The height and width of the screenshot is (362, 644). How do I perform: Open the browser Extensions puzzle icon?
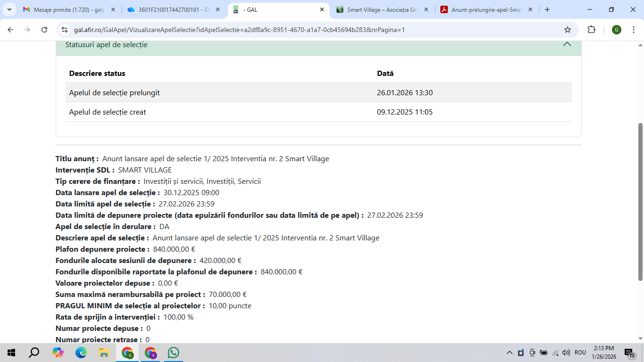591,30
